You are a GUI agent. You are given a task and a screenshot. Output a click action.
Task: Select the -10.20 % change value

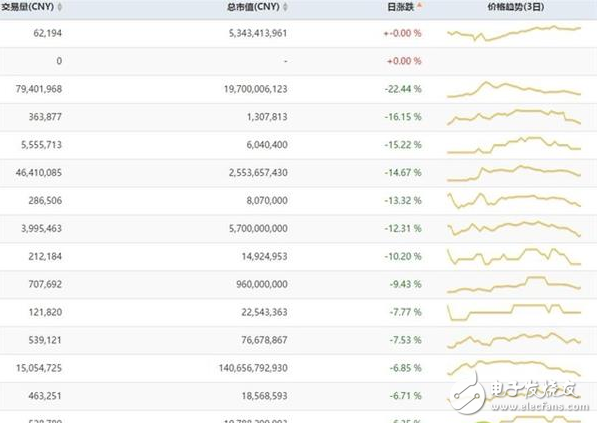click(x=403, y=257)
